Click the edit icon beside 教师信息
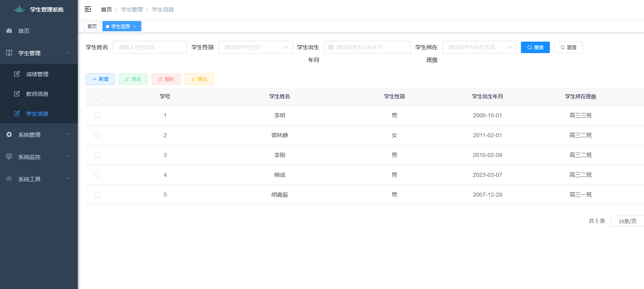The width and height of the screenshot is (644, 289). pyautogui.click(x=17, y=94)
